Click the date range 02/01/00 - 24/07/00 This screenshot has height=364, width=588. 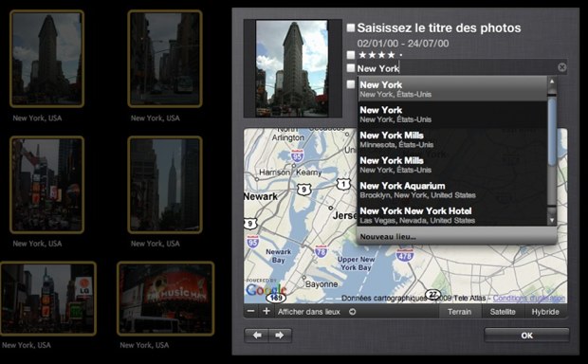coord(403,44)
